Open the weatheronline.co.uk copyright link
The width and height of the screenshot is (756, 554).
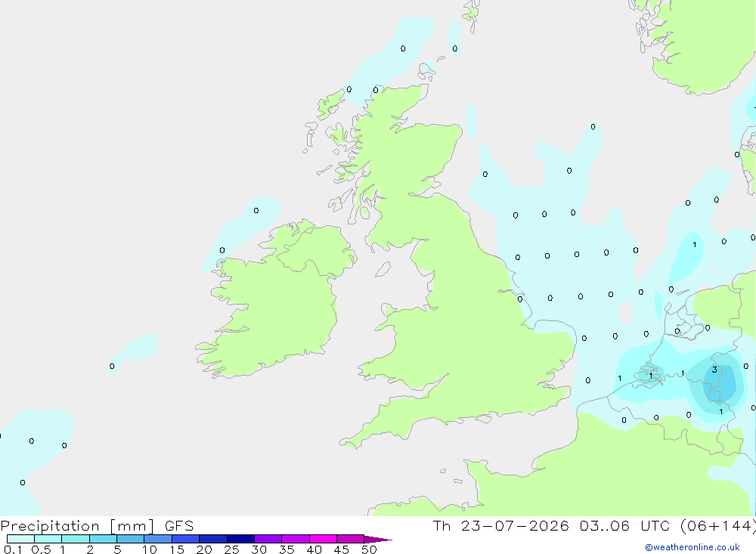coord(692,547)
